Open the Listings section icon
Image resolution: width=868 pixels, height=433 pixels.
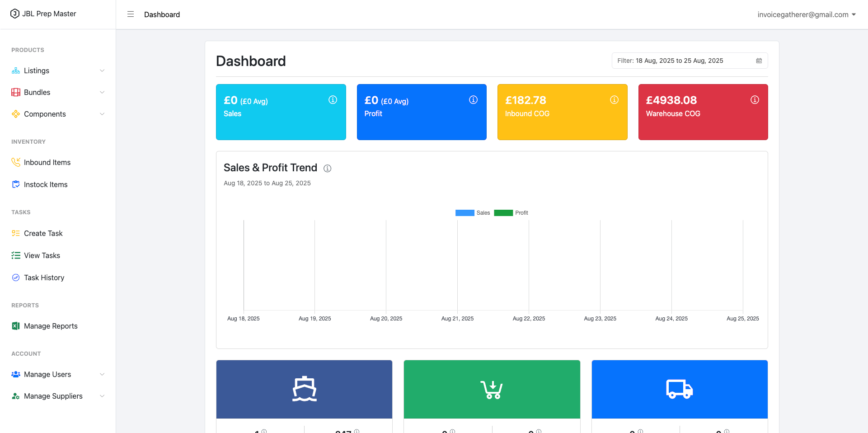(x=16, y=71)
